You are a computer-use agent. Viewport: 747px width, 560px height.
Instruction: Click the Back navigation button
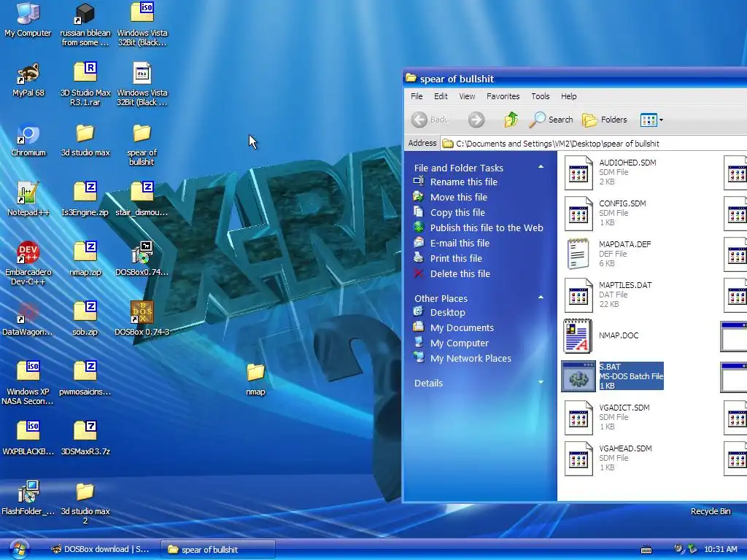430,120
